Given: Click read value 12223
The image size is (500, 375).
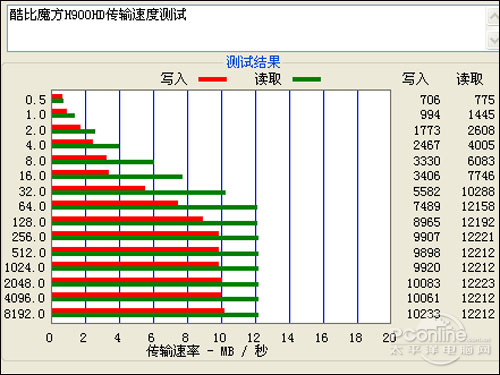Looking at the screenshot, I should pyautogui.click(x=478, y=283).
